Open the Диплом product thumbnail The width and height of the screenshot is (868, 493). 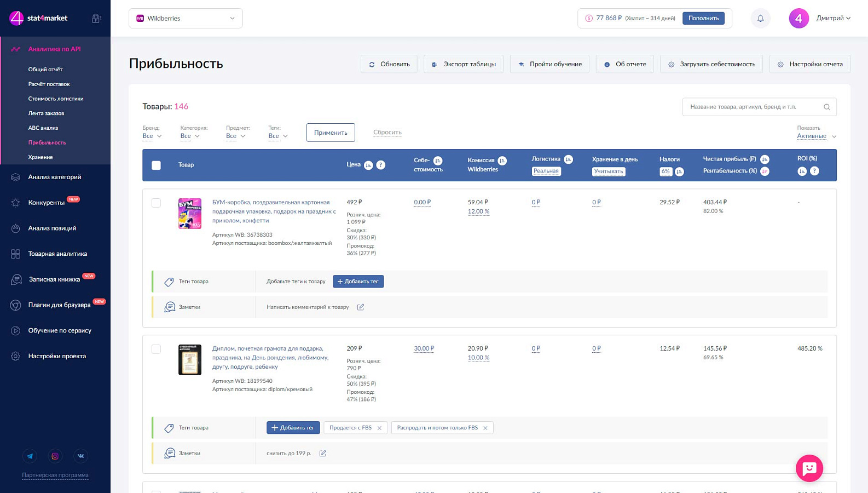190,359
